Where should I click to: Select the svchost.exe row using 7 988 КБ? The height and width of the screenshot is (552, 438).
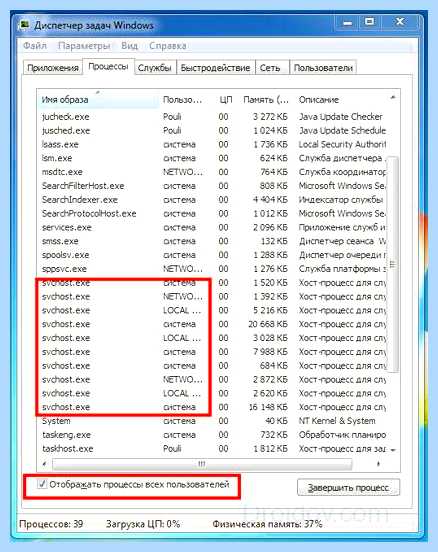212,352
